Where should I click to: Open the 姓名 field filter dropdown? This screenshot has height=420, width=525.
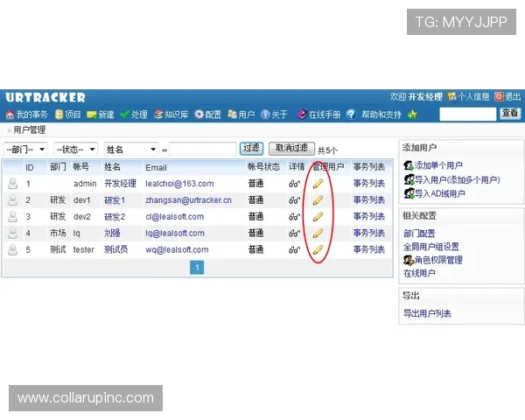[131, 149]
